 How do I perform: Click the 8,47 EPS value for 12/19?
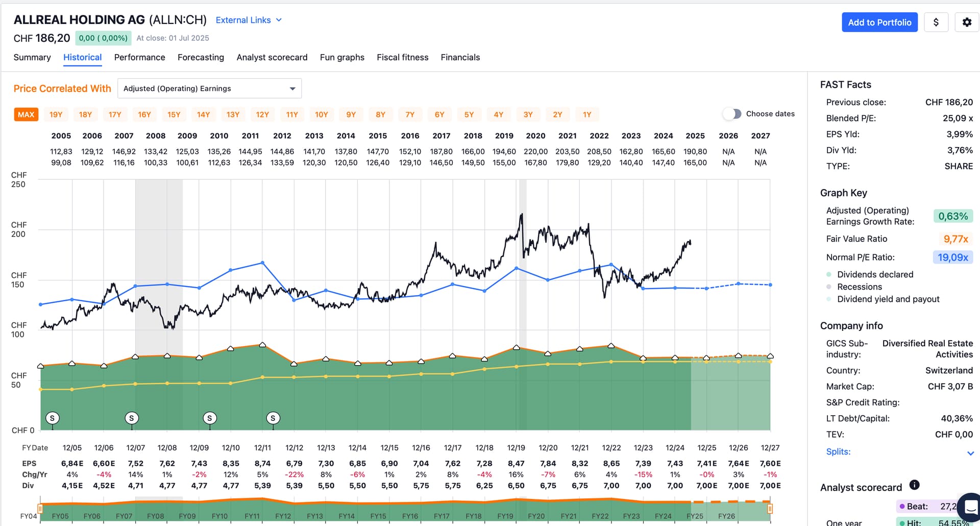(x=516, y=464)
